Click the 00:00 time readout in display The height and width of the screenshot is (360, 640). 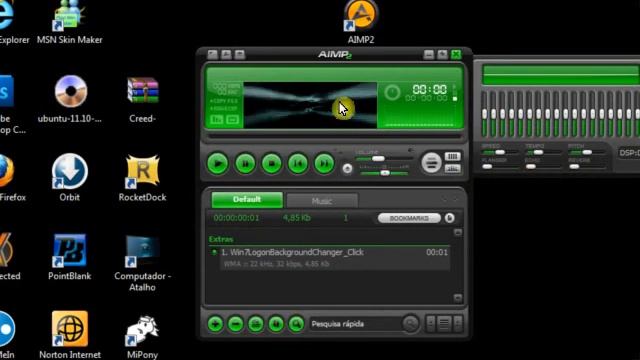pos(429,89)
